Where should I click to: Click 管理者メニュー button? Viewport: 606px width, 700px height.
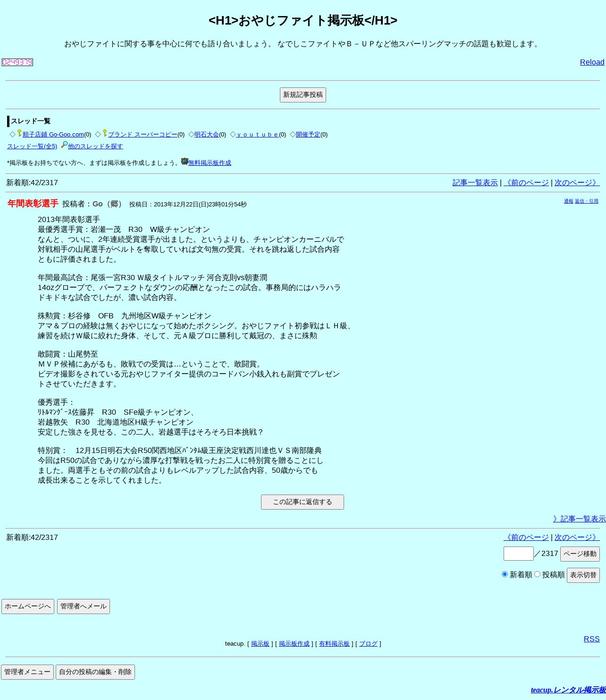coord(27,672)
